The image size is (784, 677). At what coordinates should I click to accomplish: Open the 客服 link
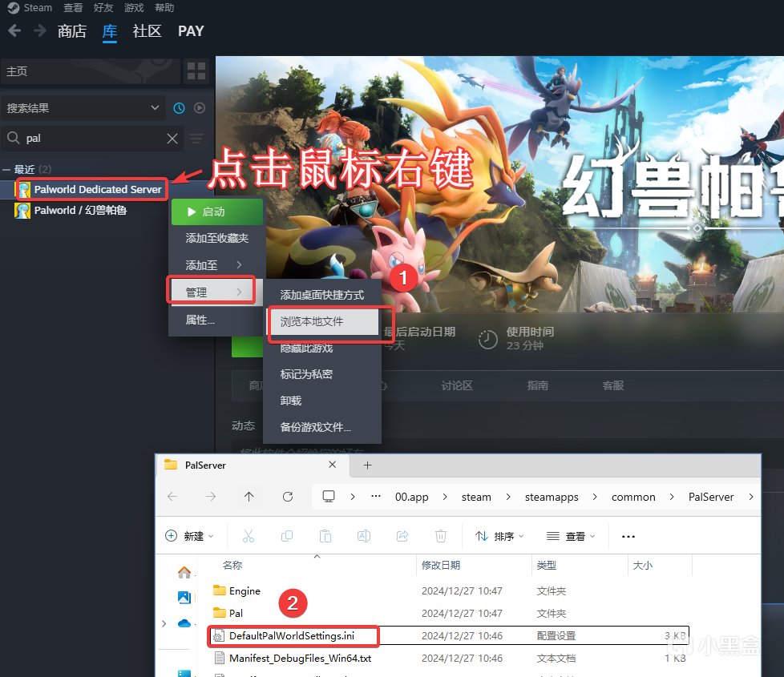613,385
